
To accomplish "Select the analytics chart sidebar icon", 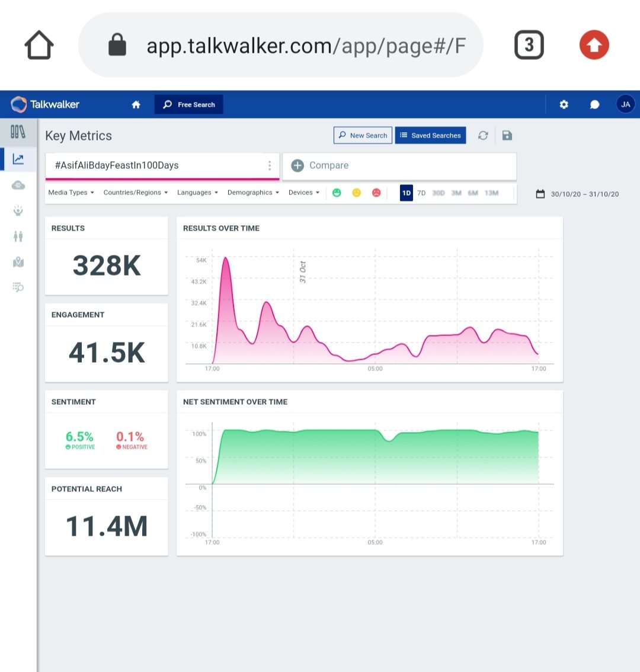I will [x=18, y=159].
